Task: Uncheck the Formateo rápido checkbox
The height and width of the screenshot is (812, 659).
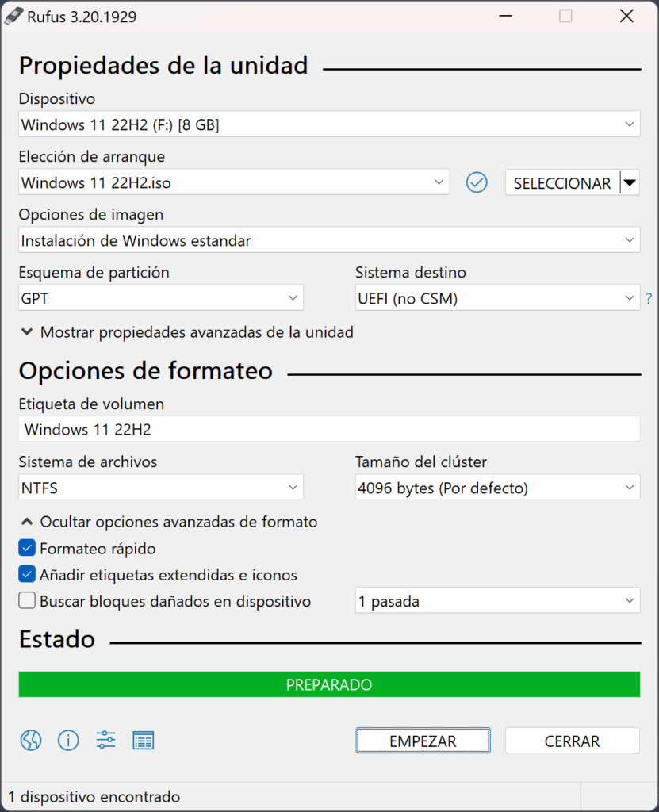Action: tap(27, 548)
